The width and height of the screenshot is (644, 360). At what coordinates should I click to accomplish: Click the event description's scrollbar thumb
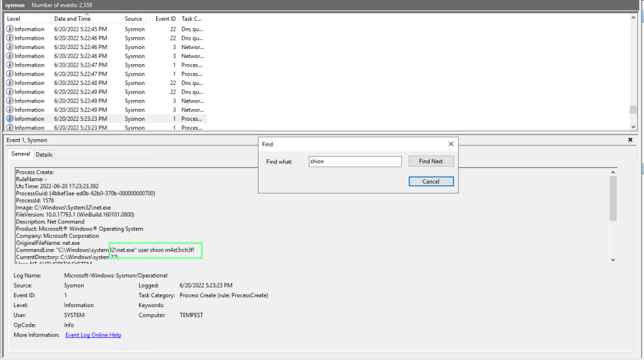(613, 198)
